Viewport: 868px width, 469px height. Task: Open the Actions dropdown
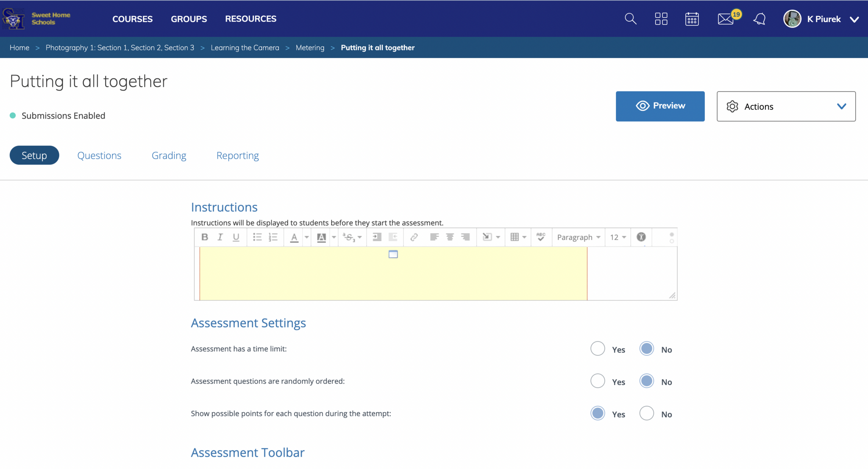(x=786, y=106)
